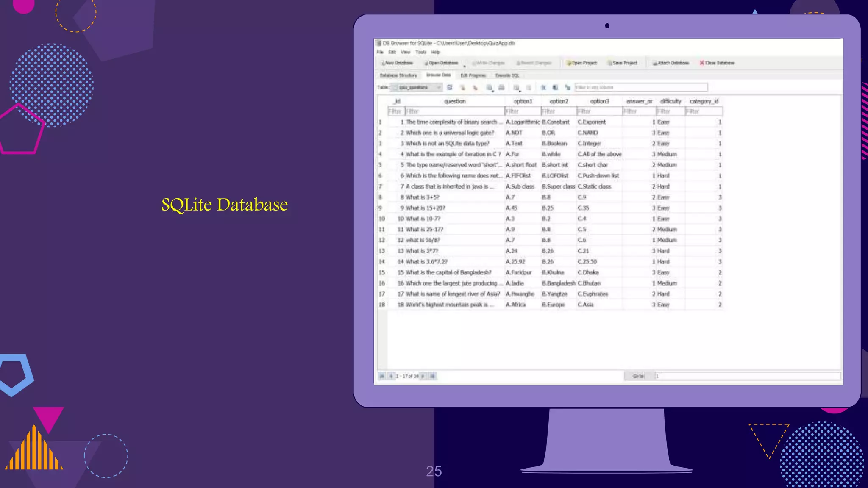Viewport: 868px width, 488px height.
Task: Sort by the answer_nr column header
Action: click(x=639, y=101)
